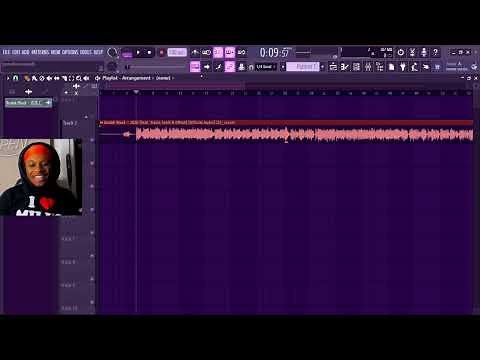Image resolution: width=480 pixels, height=360 pixels.
Task: Click the power restart icon in toolbar
Action: [x=401, y=52]
